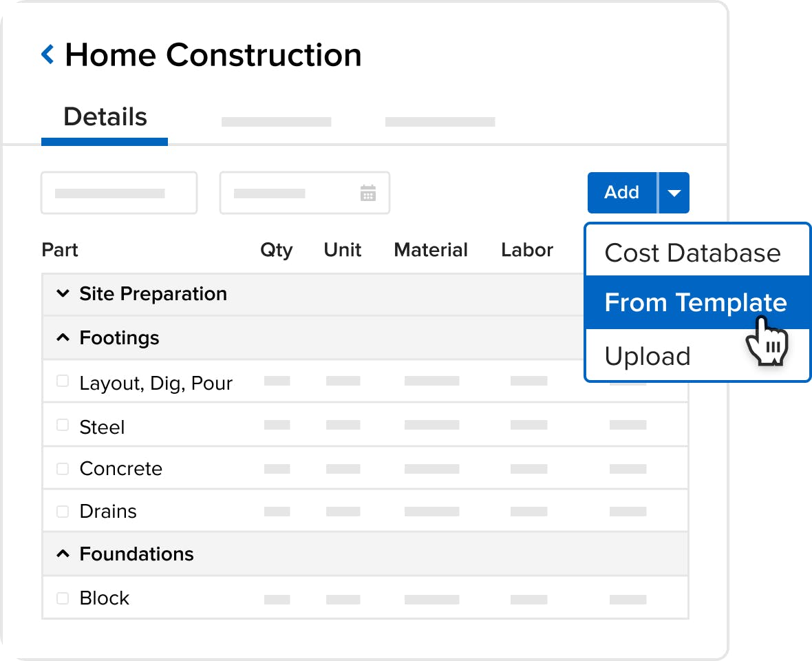
Task: Collapse the Foundations section chevron
Action: [63, 554]
